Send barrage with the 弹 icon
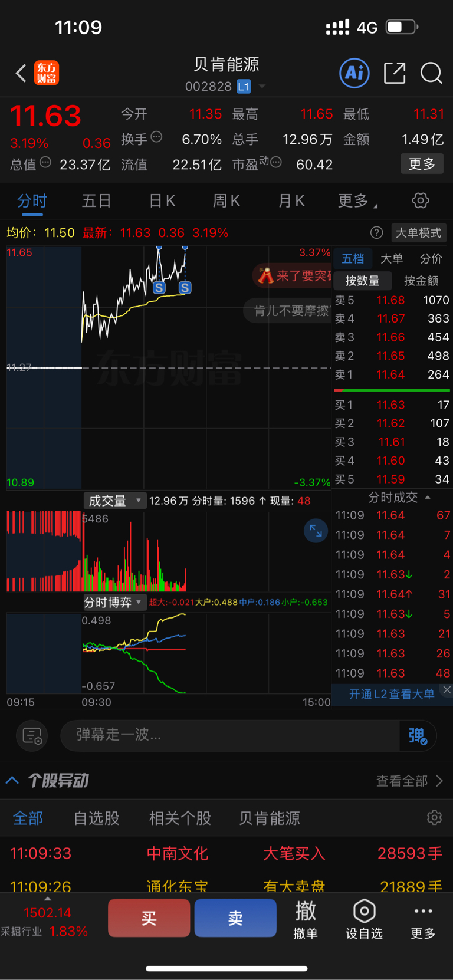453x980 pixels. [x=418, y=736]
